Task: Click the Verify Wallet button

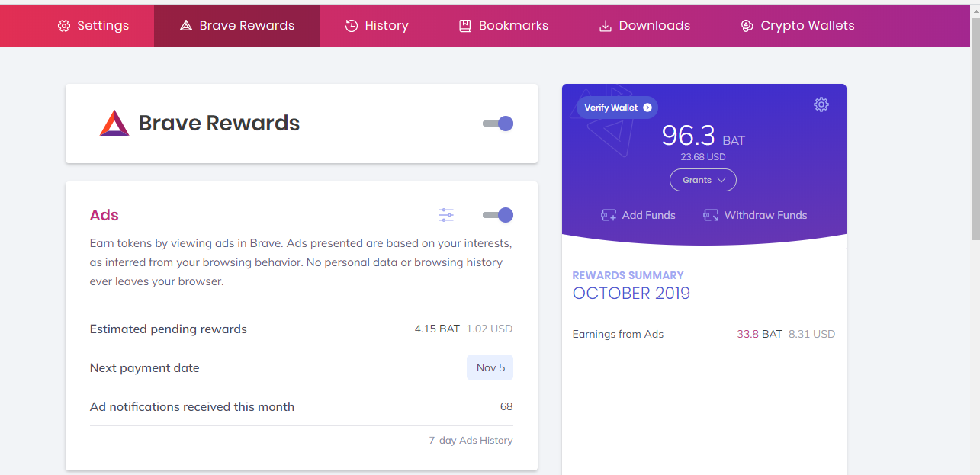Action: [x=617, y=108]
